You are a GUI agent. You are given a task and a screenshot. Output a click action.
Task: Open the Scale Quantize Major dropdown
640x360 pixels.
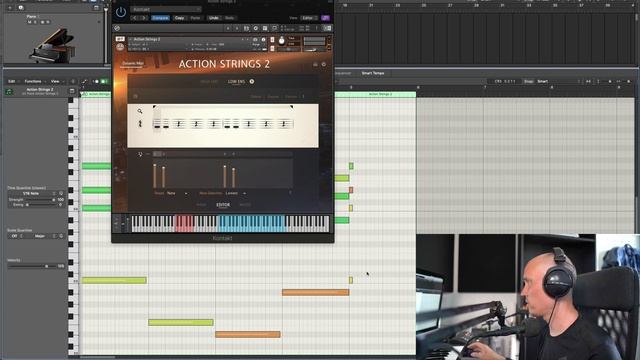point(41,236)
